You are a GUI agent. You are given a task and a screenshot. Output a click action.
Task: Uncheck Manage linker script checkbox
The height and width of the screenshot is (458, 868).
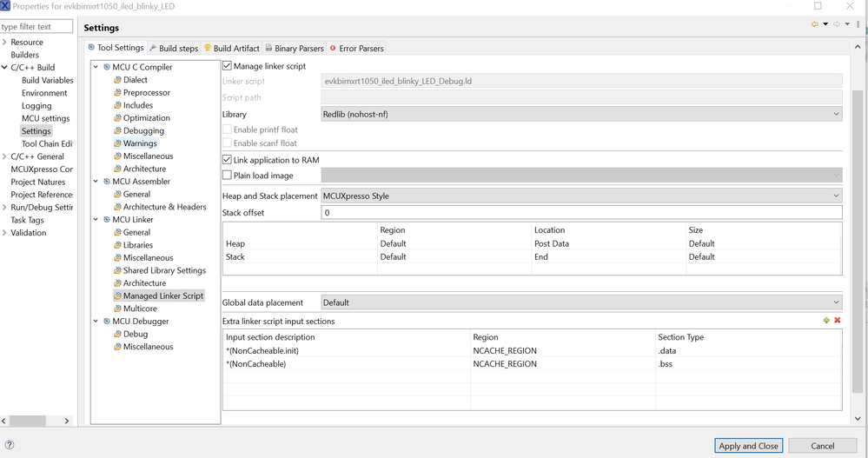228,66
